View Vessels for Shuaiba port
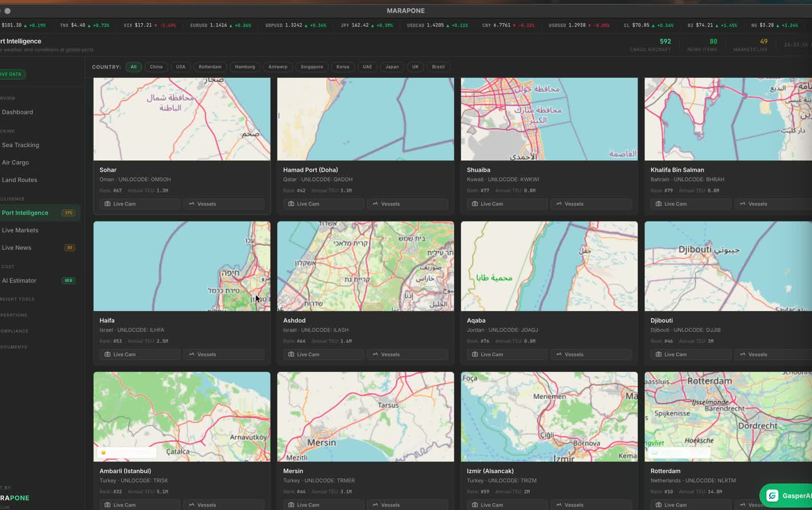Image resolution: width=812 pixels, height=510 pixels. [x=591, y=204]
